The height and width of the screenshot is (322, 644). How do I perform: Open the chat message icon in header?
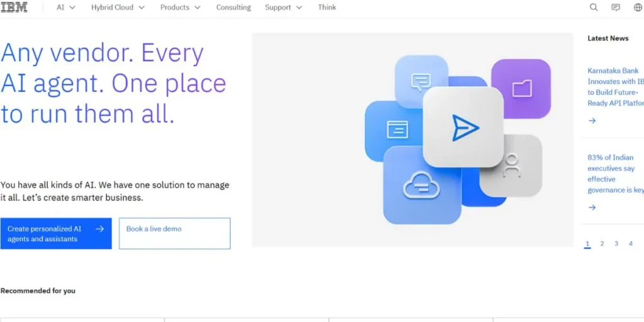pos(616,8)
